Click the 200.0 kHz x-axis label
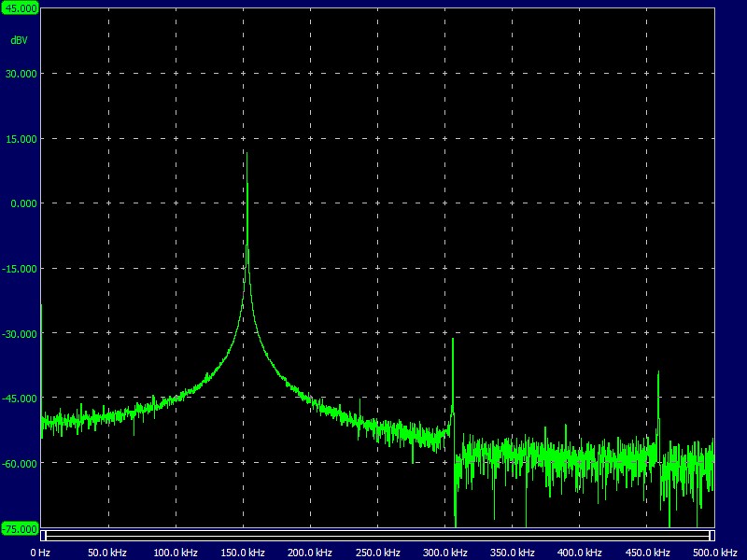 click(x=310, y=553)
